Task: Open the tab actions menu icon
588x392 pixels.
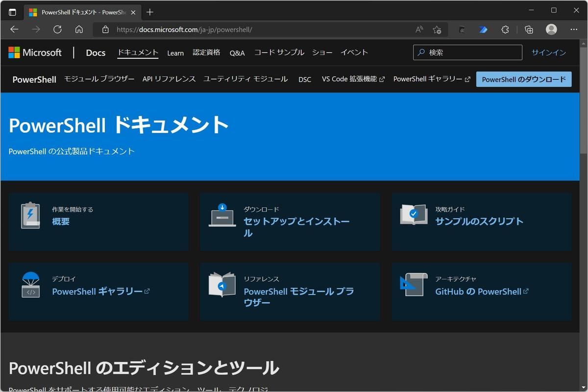Action: click(12, 12)
